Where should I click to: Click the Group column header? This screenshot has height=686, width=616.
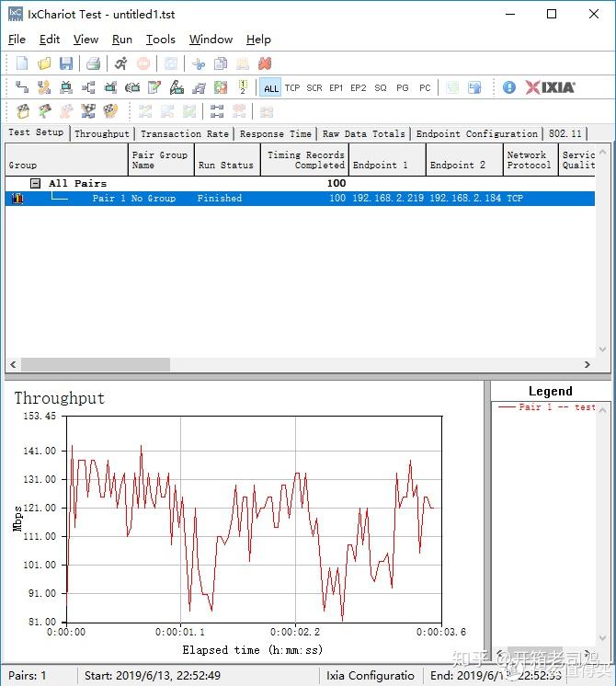pyautogui.click(x=66, y=160)
